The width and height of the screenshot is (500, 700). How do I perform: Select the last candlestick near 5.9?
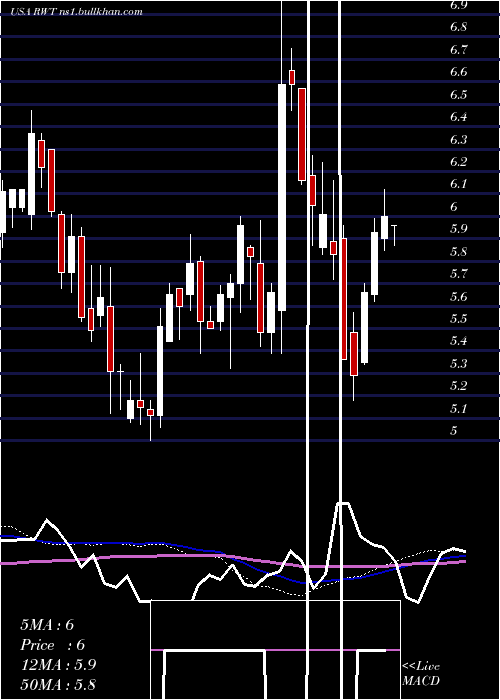394,235
